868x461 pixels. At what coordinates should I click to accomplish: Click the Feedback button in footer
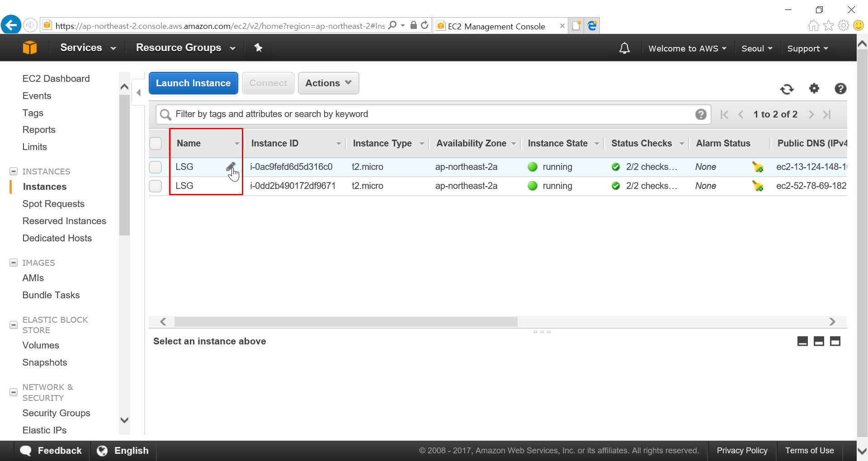pyautogui.click(x=52, y=451)
